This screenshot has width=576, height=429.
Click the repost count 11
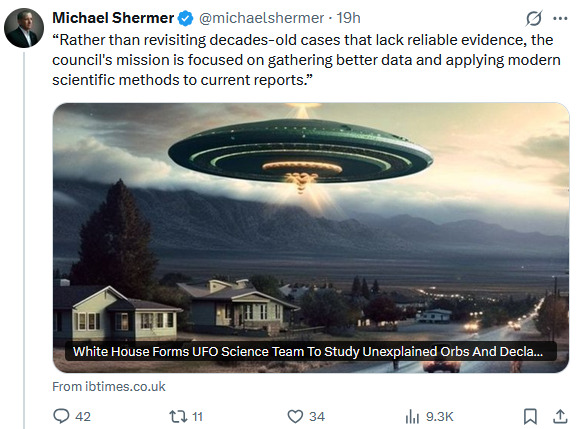click(197, 417)
